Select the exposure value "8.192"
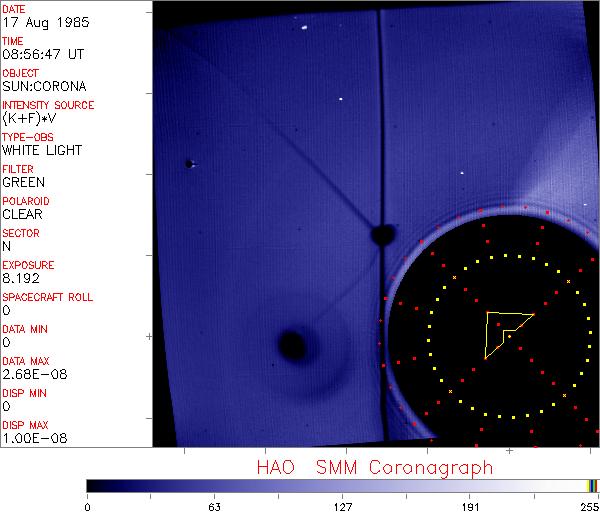The image size is (600, 512). coord(20,278)
